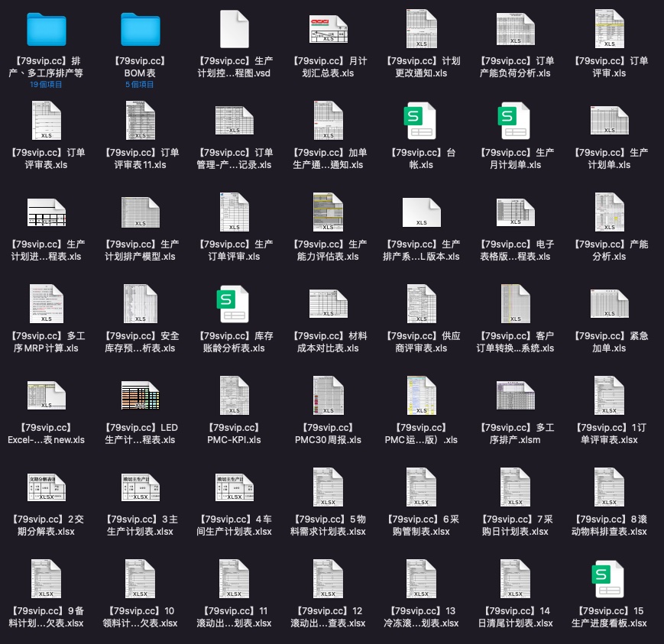The width and height of the screenshot is (664, 644).
Task: Select the 11滚动出…划表.xlsx icon
Action: click(x=234, y=579)
